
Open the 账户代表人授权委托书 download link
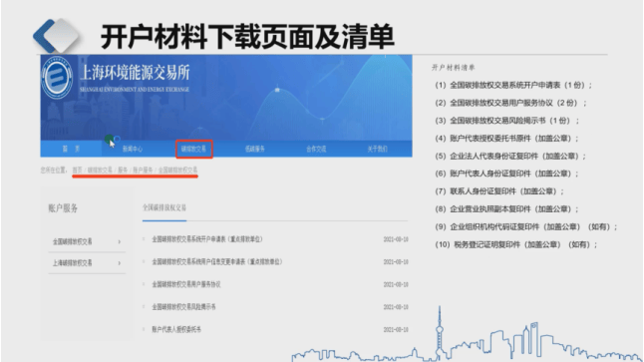pos(176,329)
